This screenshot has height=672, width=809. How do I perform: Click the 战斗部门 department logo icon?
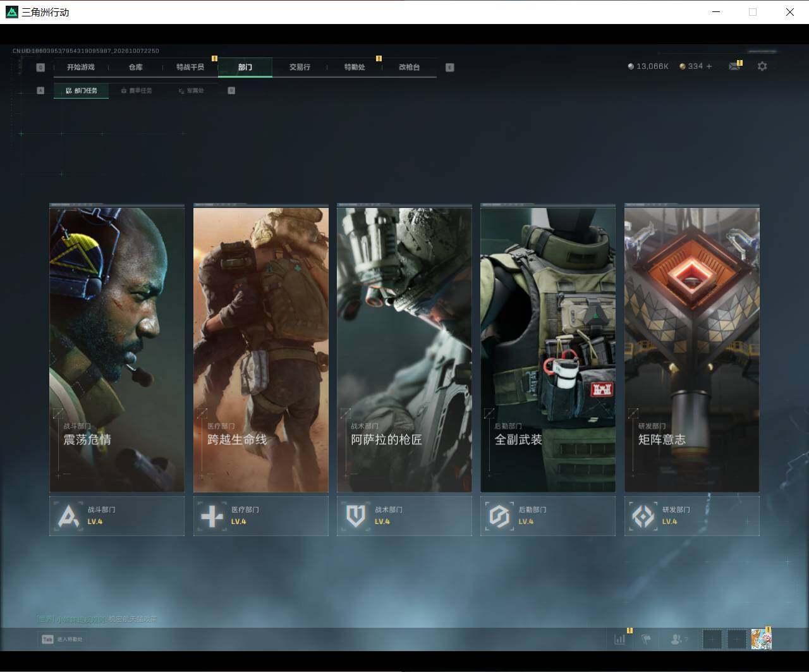click(68, 516)
